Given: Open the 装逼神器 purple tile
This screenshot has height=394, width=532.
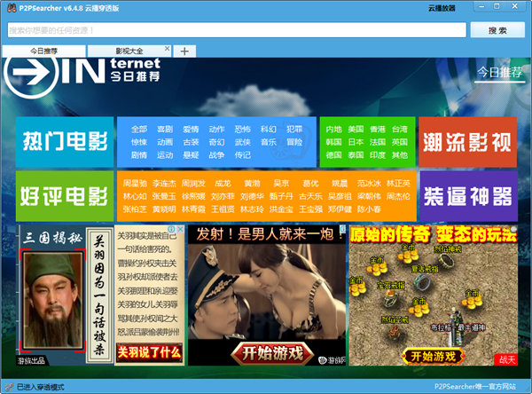Looking at the screenshot, I should click(x=468, y=194).
